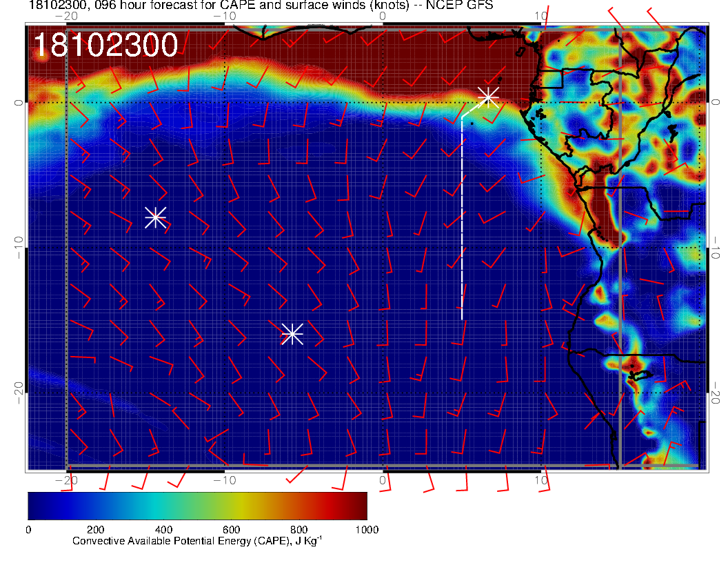Click the dark blue end of the CAPE colorbar
The height and width of the screenshot is (563, 728).
(x=36, y=506)
